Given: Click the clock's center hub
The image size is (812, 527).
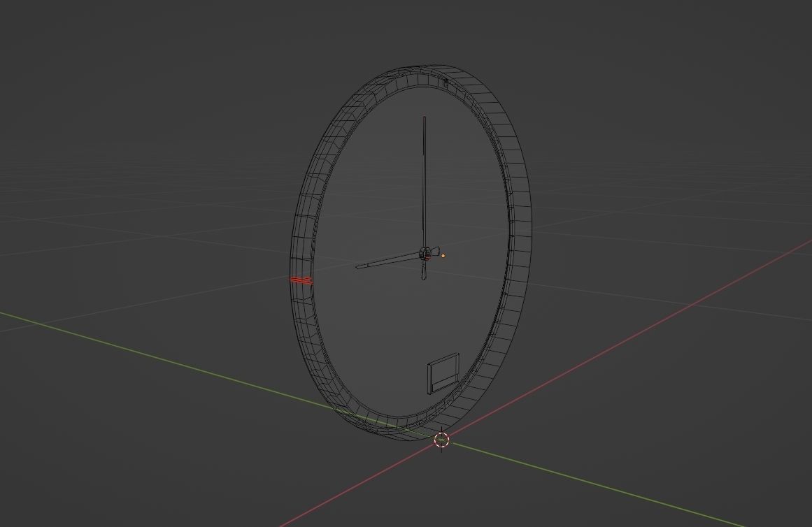Looking at the screenshot, I should (425, 254).
